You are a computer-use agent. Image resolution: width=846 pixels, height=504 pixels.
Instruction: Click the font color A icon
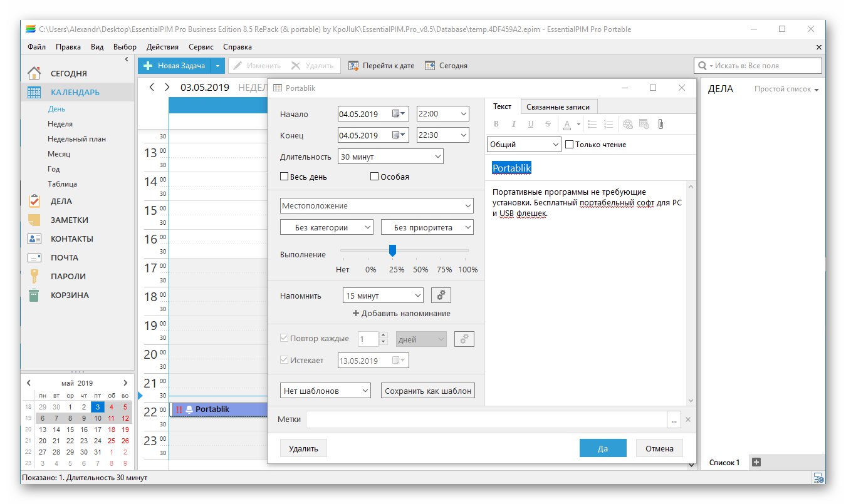point(567,125)
